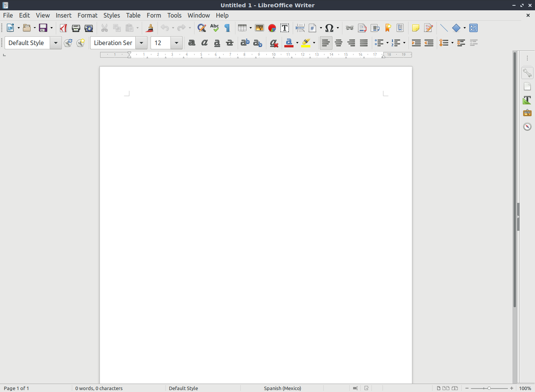Viewport: 535px width, 392px height.
Task: Apply yellow highlighting color
Action: (x=306, y=43)
